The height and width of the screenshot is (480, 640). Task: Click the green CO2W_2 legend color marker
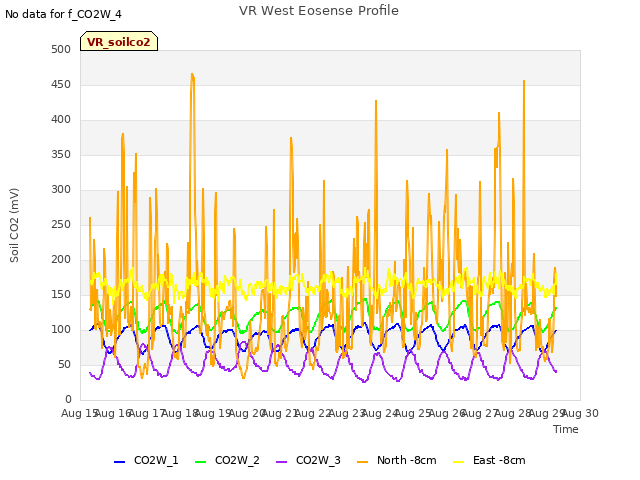200,462
